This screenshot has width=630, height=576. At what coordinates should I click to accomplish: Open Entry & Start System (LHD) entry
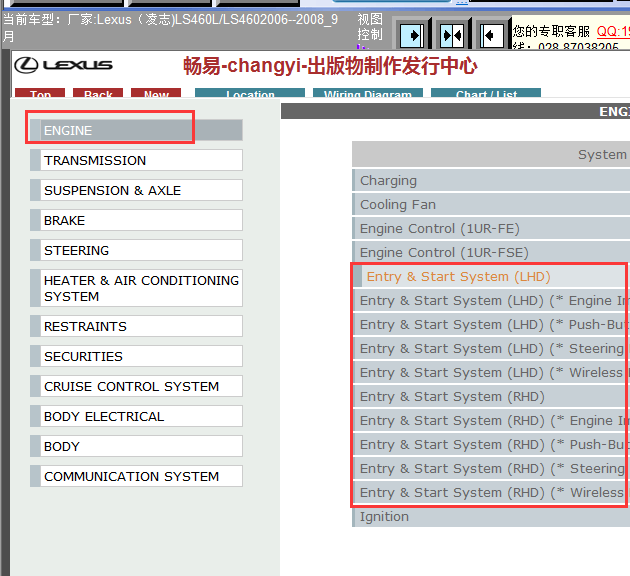(x=491, y=276)
